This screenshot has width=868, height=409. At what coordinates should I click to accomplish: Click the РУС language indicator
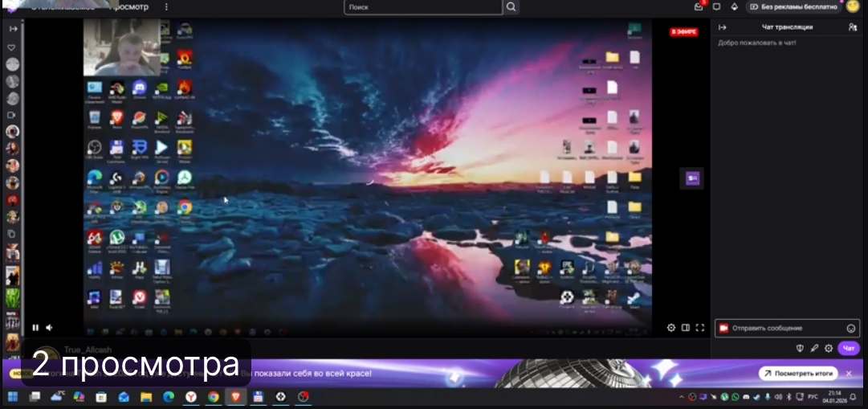click(813, 397)
